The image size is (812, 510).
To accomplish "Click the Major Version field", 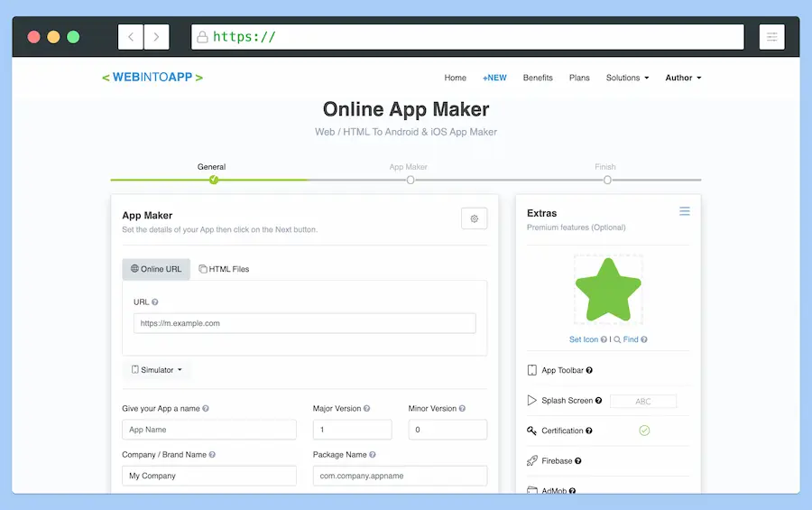I will point(352,430).
